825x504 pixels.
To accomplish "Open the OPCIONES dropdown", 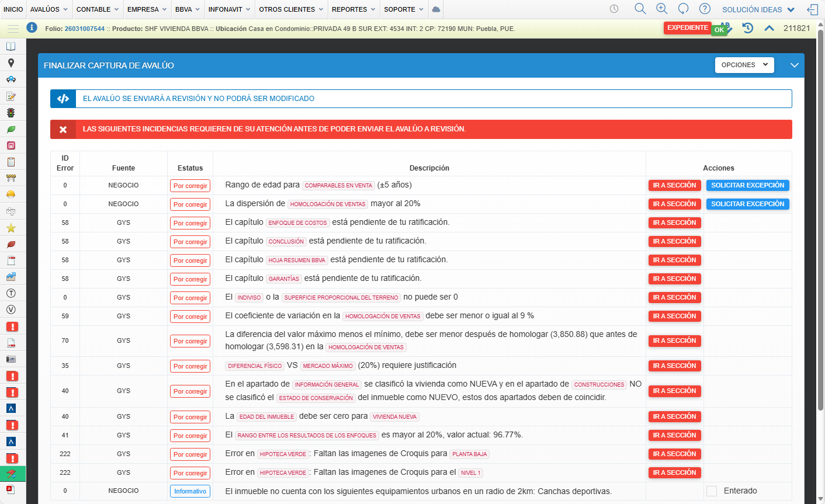I will [744, 65].
